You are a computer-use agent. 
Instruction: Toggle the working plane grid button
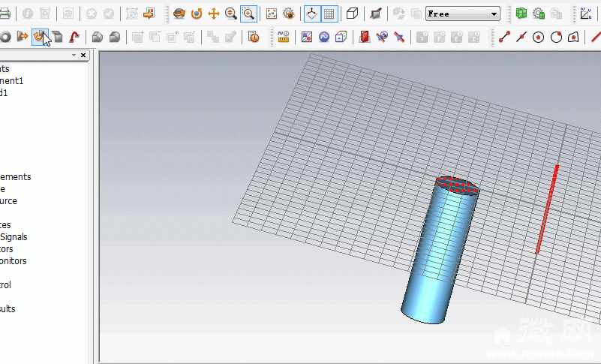click(x=329, y=14)
